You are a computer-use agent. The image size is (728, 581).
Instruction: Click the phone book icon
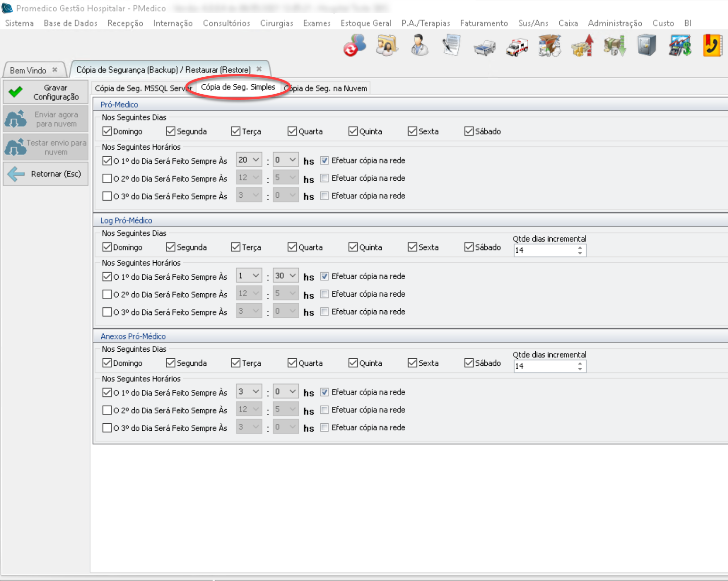[712, 46]
